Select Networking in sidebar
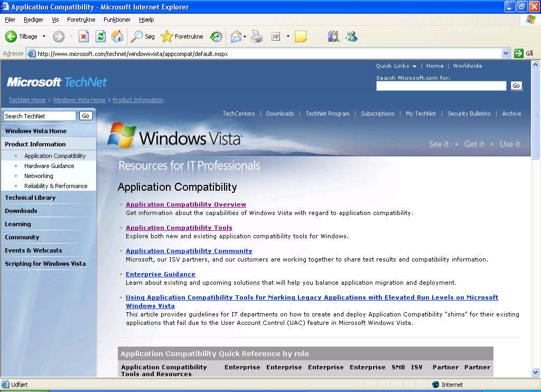 tap(39, 176)
